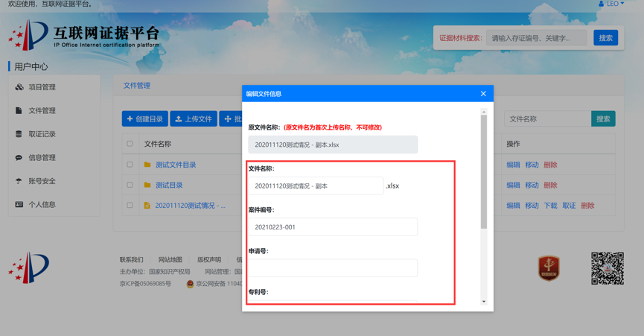Open 个人信息 from the sidebar
The width and height of the screenshot is (644, 336).
click(x=42, y=204)
